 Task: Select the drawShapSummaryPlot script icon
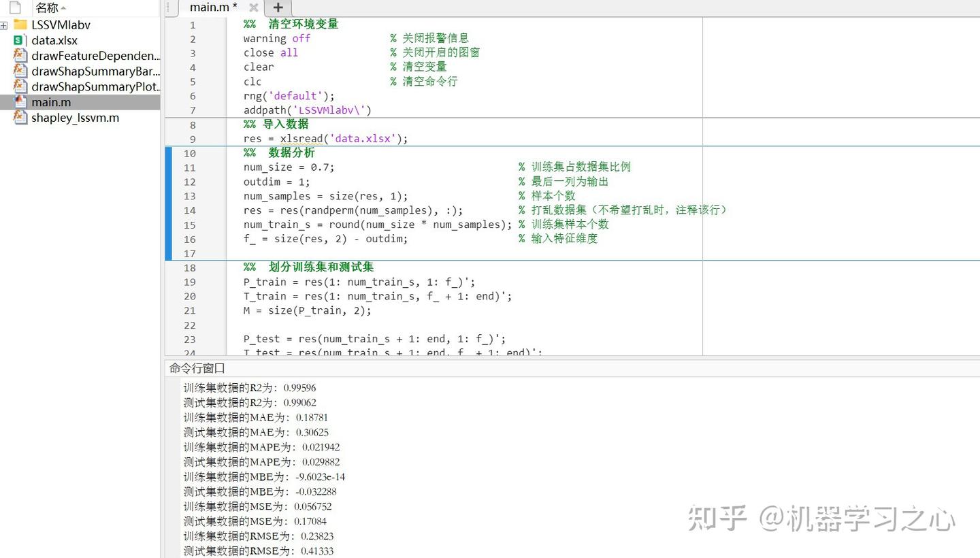19,86
